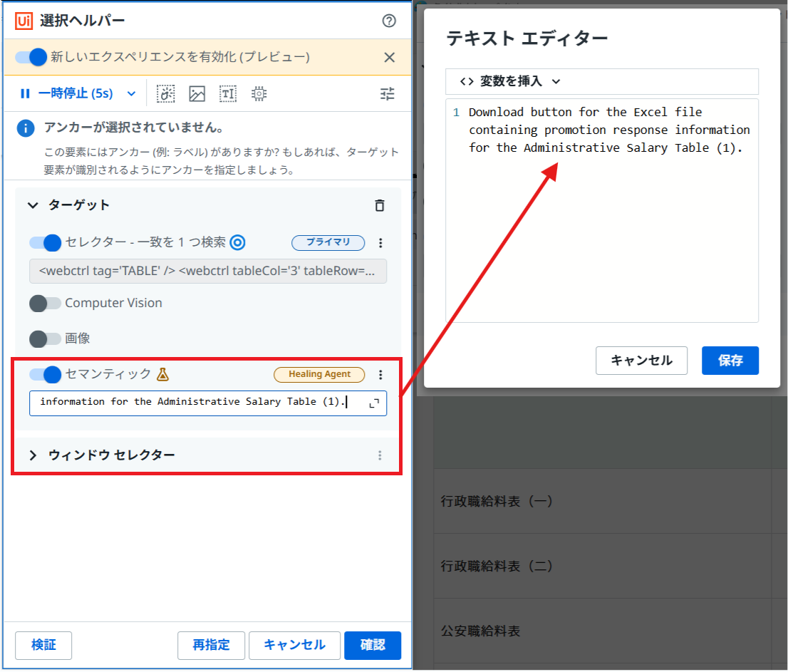Enable the Computer Vision toggle

pyautogui.click(x=45, y=303)
